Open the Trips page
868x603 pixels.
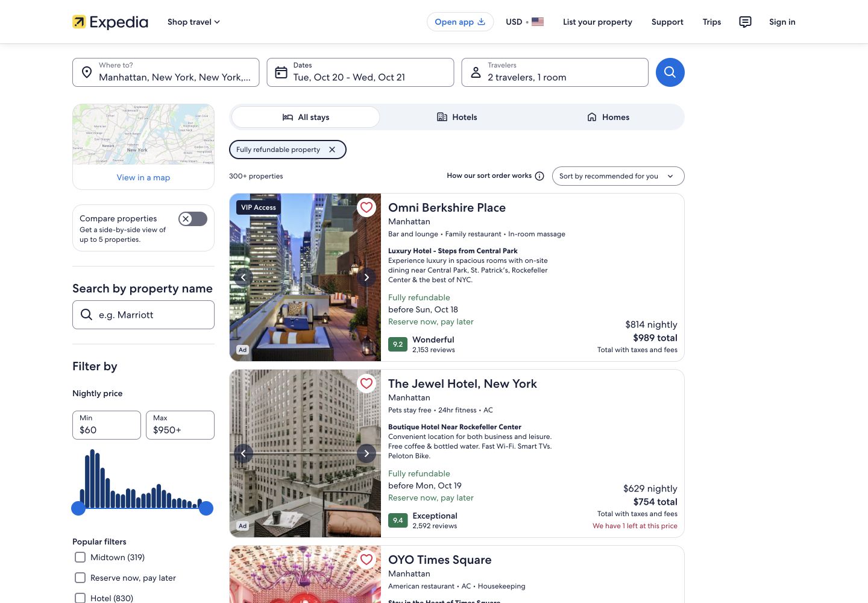(x=712, y=22)
